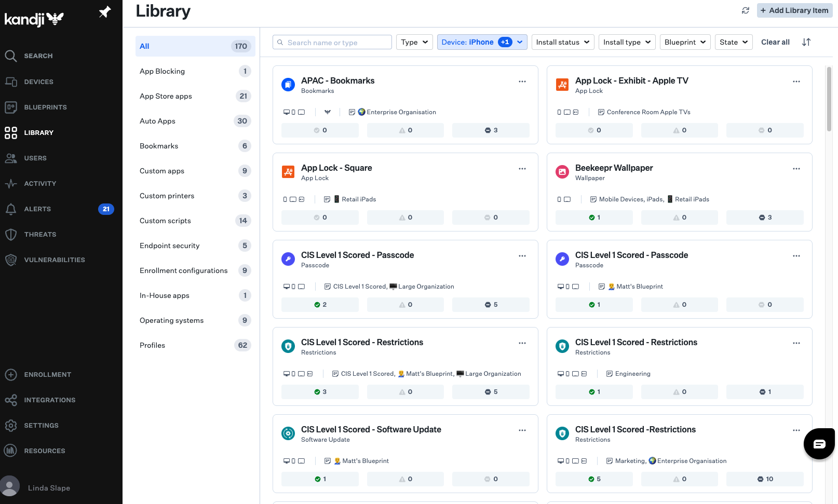Select Endpoint security category
This screenshot has width=838, height=504.
click(x=195, y=246)
